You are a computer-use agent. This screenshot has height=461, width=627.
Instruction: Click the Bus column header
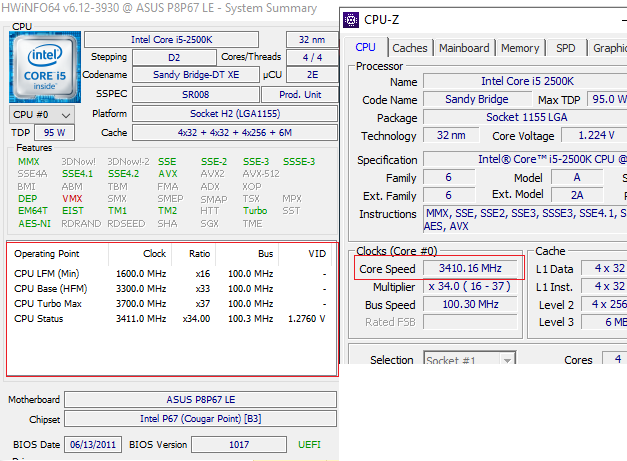[247, 254]
